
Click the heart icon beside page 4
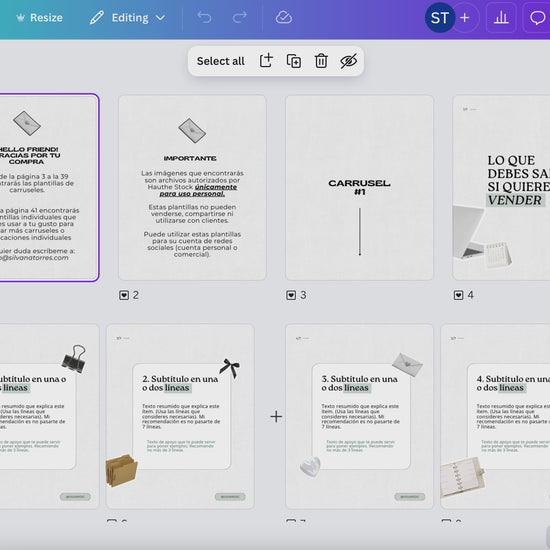point(458,295)
